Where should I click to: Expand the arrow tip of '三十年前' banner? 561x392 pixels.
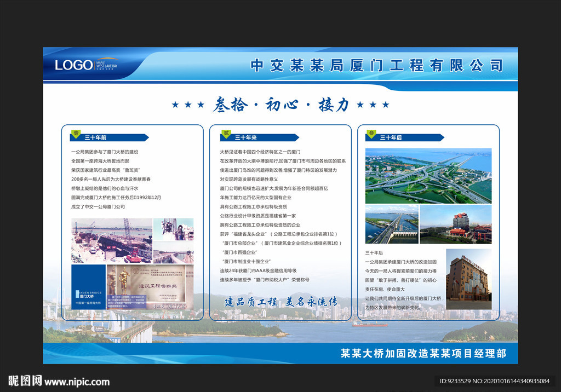point(147,137)
